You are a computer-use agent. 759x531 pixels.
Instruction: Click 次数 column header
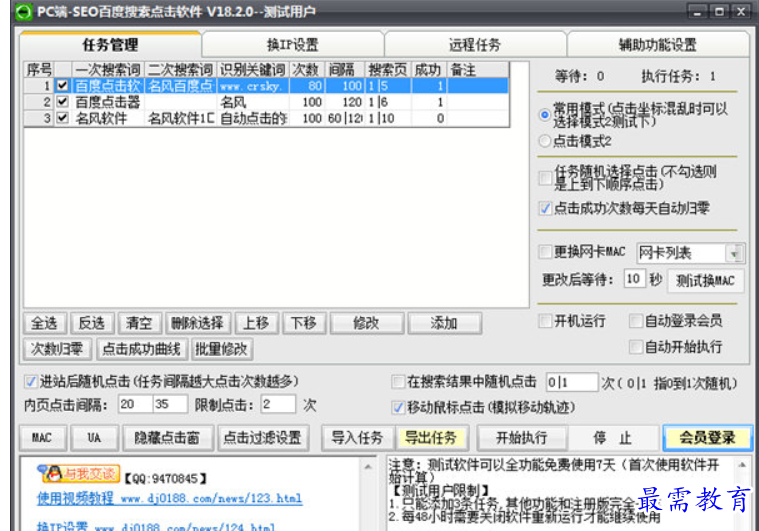(307, 70)
